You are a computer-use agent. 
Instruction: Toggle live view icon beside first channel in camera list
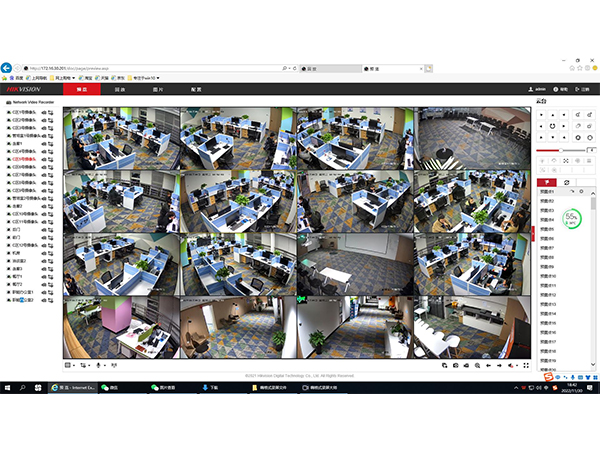coord(44,112)
